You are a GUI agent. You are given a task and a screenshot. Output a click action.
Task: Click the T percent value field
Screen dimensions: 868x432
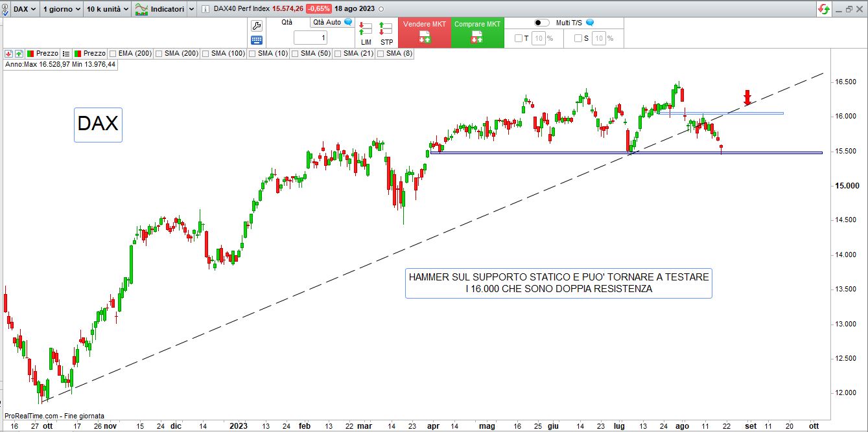(539, 38)
